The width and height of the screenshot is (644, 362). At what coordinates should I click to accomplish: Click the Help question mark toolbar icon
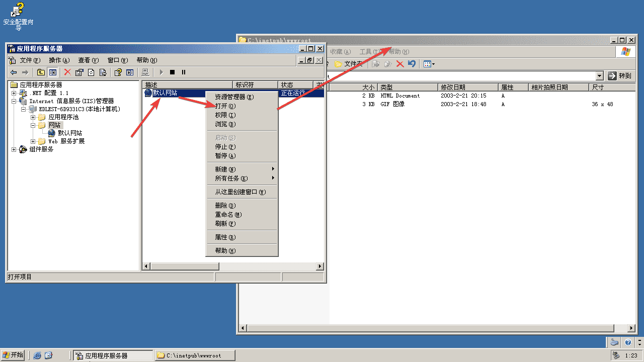(x=118, y=72)
